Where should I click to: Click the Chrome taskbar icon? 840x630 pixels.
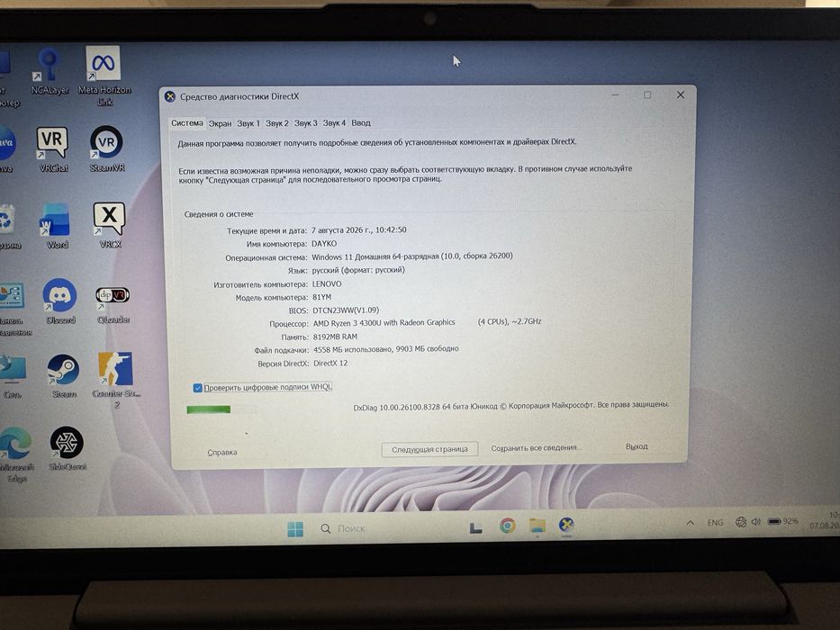[507, 526]
